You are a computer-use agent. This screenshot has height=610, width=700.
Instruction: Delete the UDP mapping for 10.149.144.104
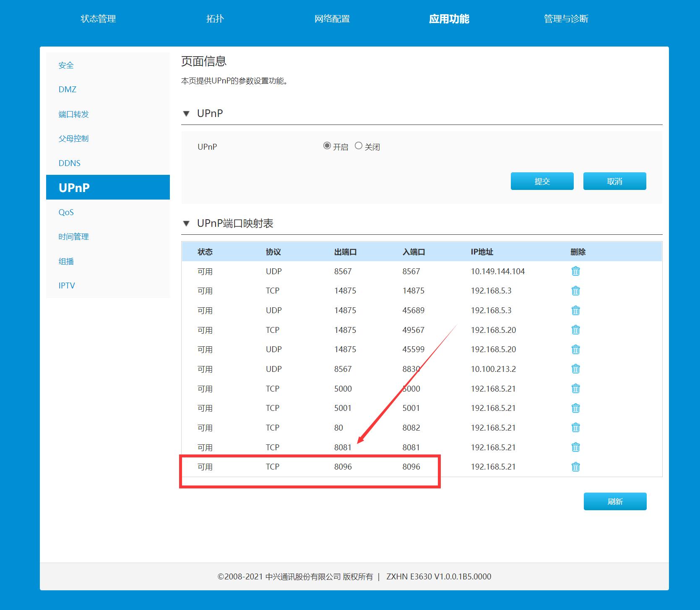point(575,271)
